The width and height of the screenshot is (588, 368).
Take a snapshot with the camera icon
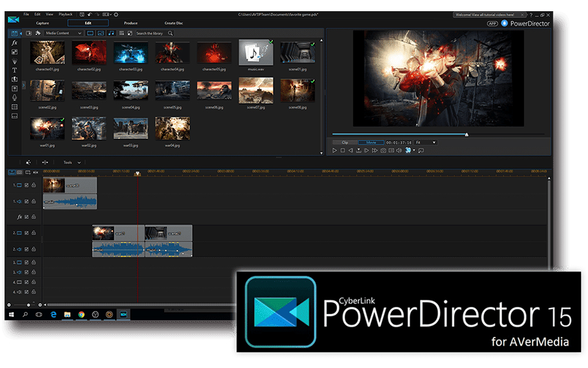coord(383,150)
